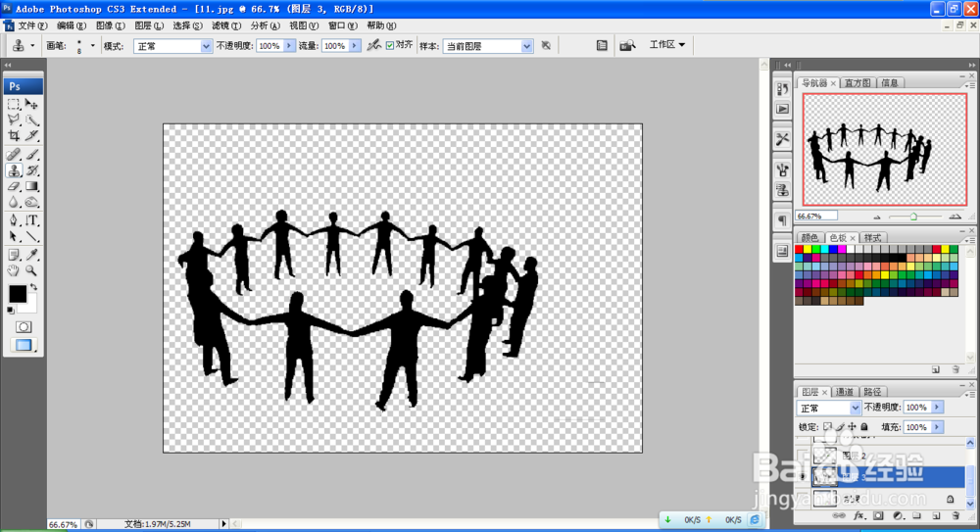Add a layer style (fx) button
The image size is (980, 532).
coord(858,516)
